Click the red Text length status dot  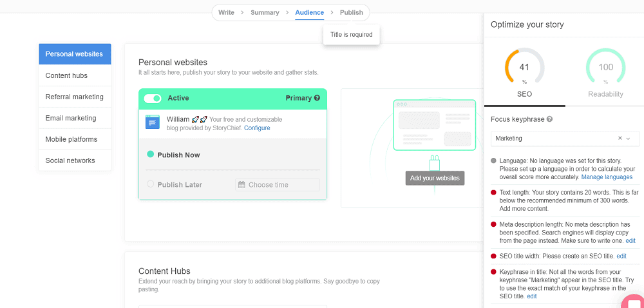[494, 192]
